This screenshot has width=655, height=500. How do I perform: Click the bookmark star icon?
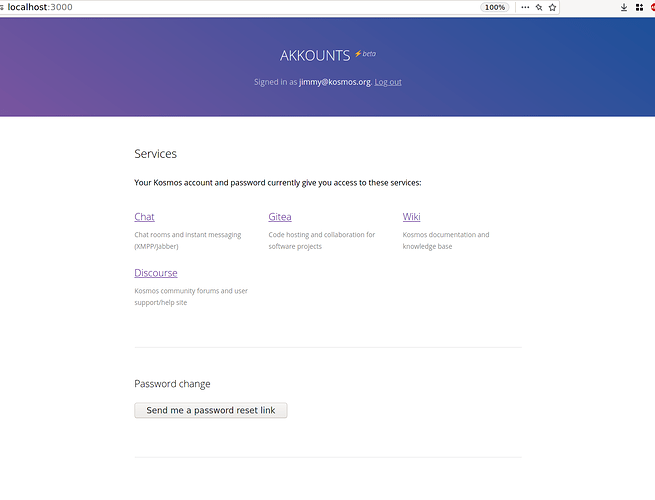click(x=552, y=7)
